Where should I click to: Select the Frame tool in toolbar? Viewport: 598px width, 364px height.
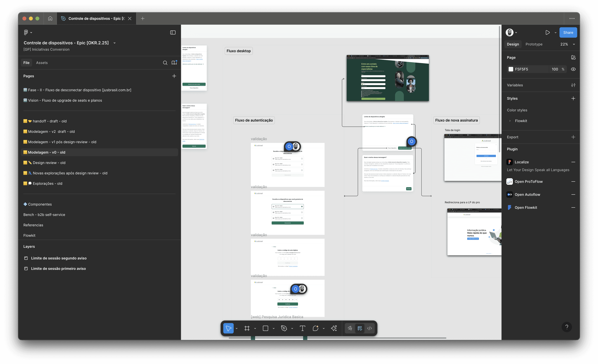coord(247,328)
